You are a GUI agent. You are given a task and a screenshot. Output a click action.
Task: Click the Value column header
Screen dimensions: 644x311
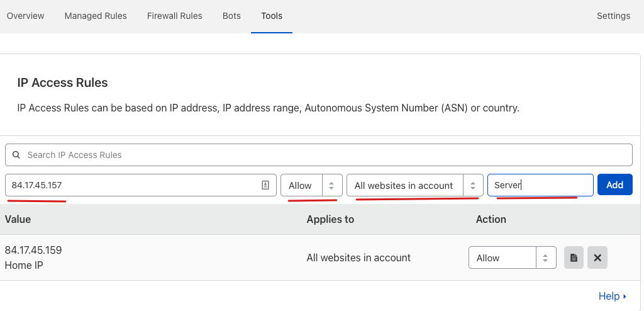[18, 219]
